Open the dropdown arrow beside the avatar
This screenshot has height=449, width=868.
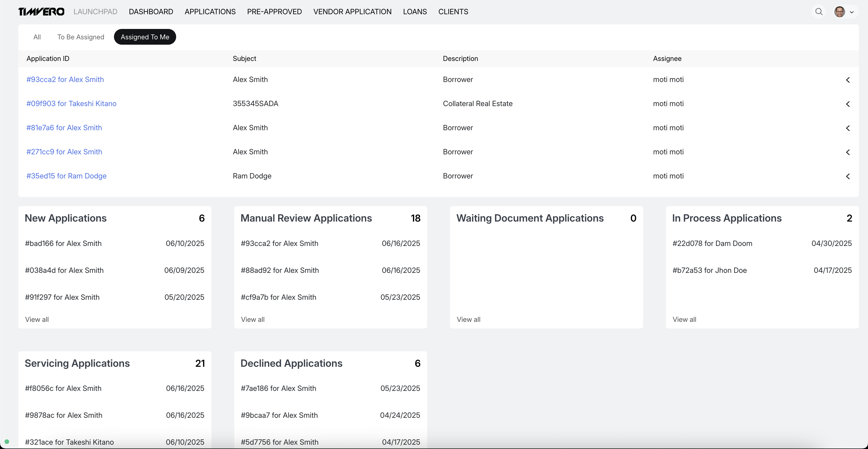[x=852, y=12]
